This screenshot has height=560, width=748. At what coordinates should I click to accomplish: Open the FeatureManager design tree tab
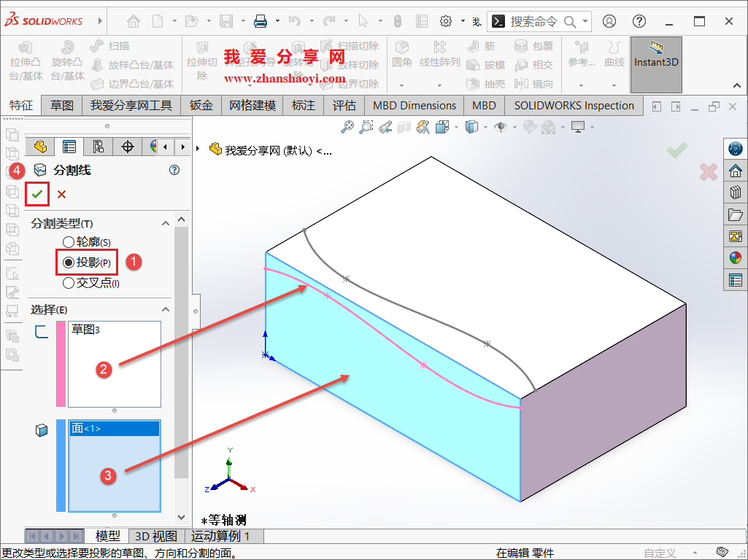tap(41, 147)
